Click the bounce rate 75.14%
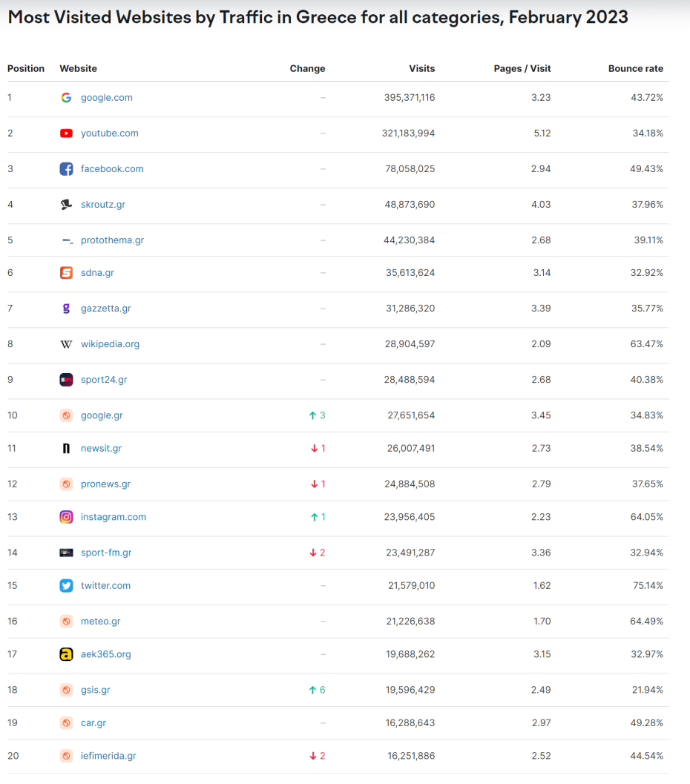Viewport: 690px width, 784px height. [x=648, y=585]
